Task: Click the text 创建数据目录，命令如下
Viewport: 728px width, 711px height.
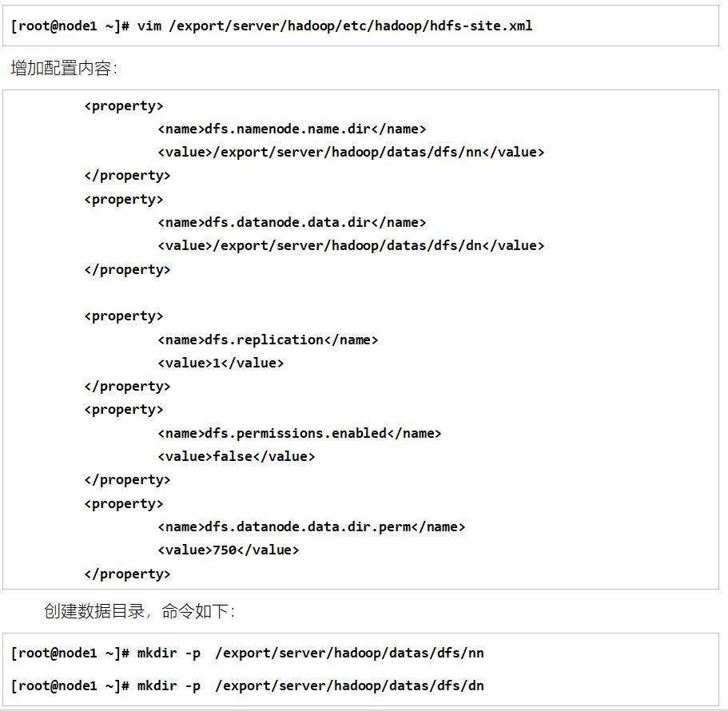Action: (x=139, y=611)
